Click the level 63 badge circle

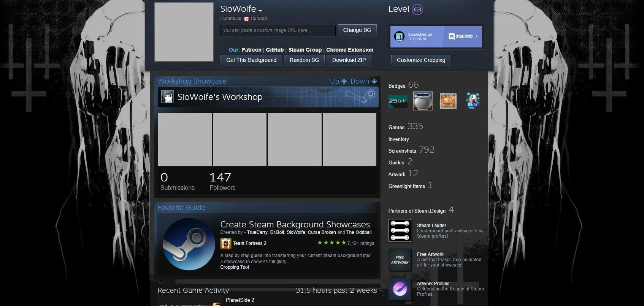(417, 9)
